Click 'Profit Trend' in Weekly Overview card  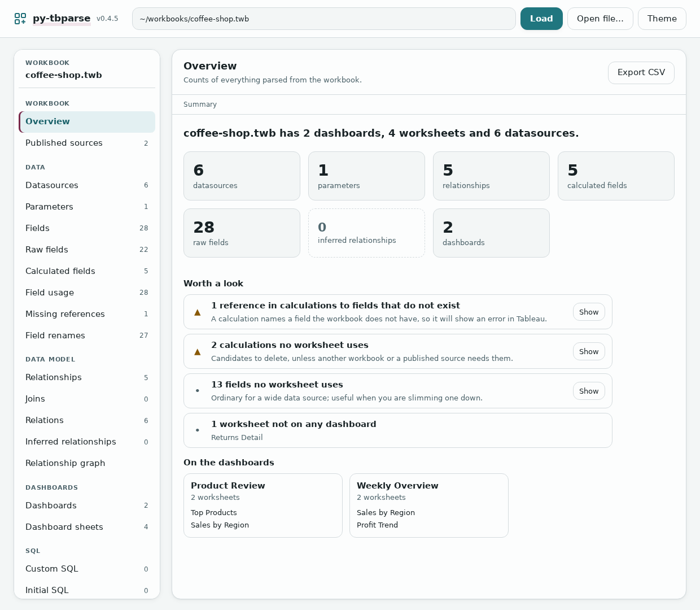pos(377,525)
